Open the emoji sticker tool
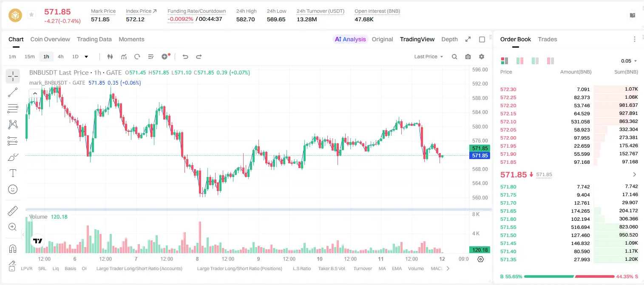Image resolution: width=644 pixels, height=285 pixels. click(x=13, y=189)
